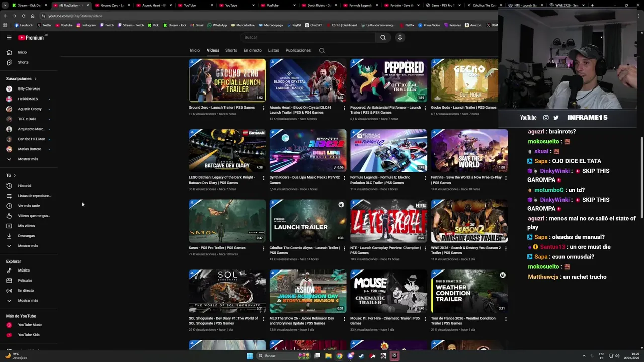Play the Formula Legends thumbnail
This screenshot has width=644, height=362.
pos(388,150)
